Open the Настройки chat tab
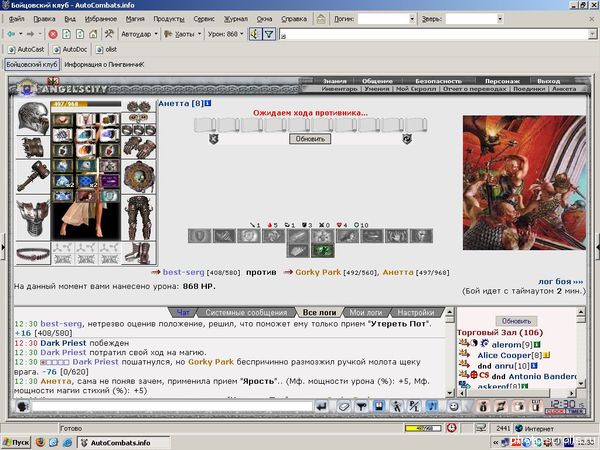 pyautogui.click(x=416, y=313)
